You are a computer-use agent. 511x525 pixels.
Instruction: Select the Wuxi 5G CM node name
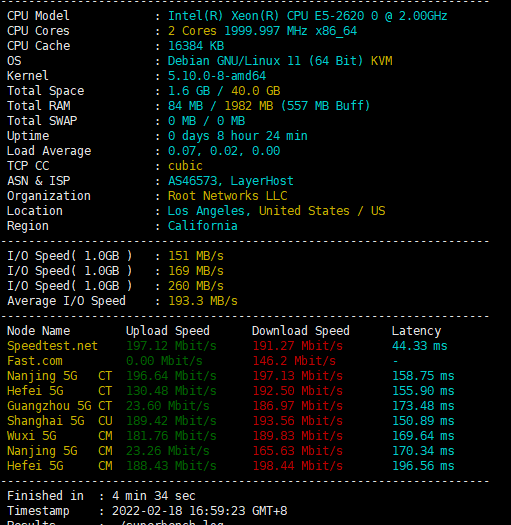coord(60,436)
